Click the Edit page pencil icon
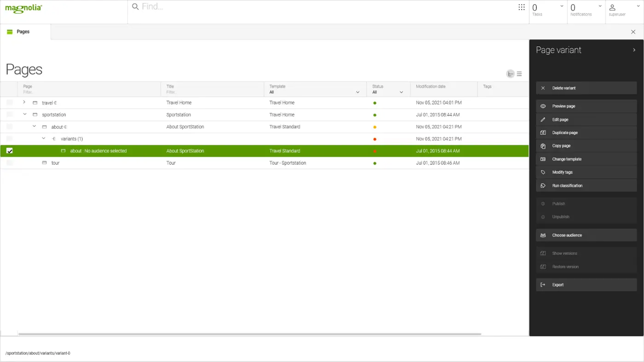644x362 pixels. pyautogui.click(x=543, y=119)
